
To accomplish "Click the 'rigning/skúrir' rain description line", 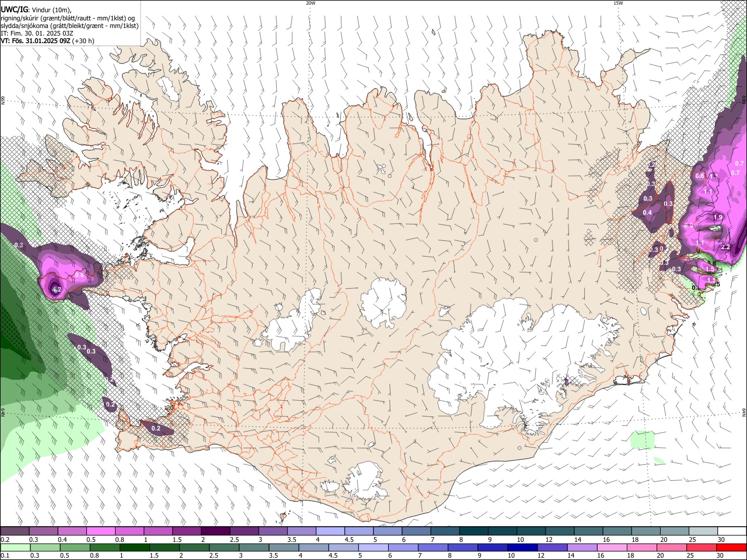I will click(x=67, y=18).
